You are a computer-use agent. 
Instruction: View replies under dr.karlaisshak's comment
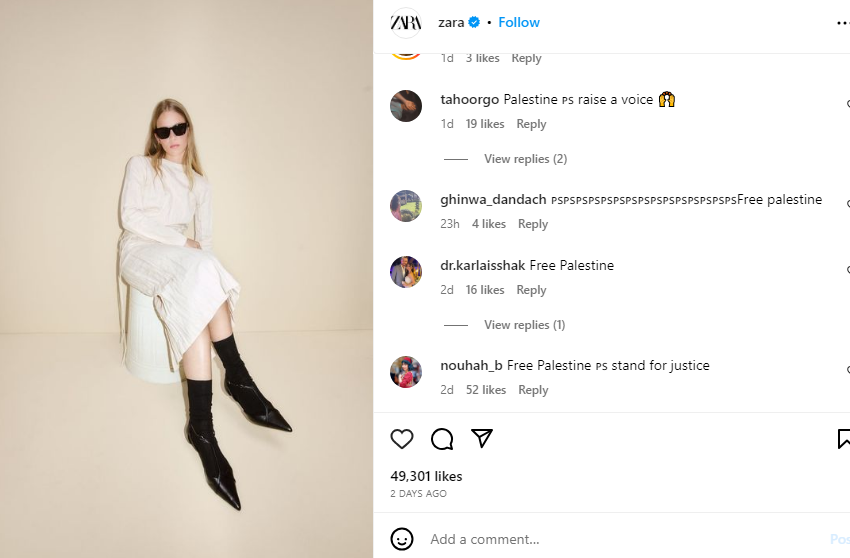tap(524, 325)
